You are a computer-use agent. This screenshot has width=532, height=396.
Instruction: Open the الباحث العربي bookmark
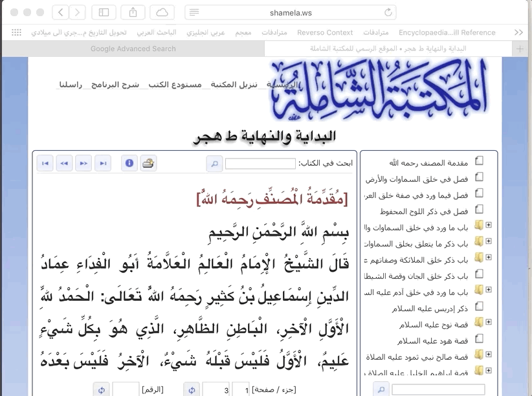(157, 32)
